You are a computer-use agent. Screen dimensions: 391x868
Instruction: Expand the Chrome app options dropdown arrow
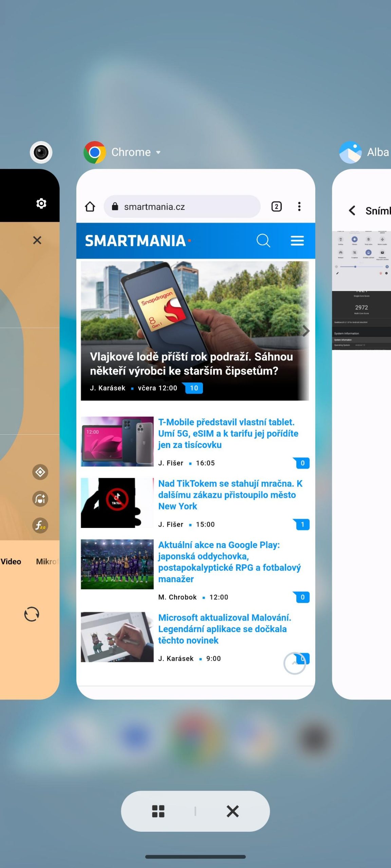click(x=158, y=153)
